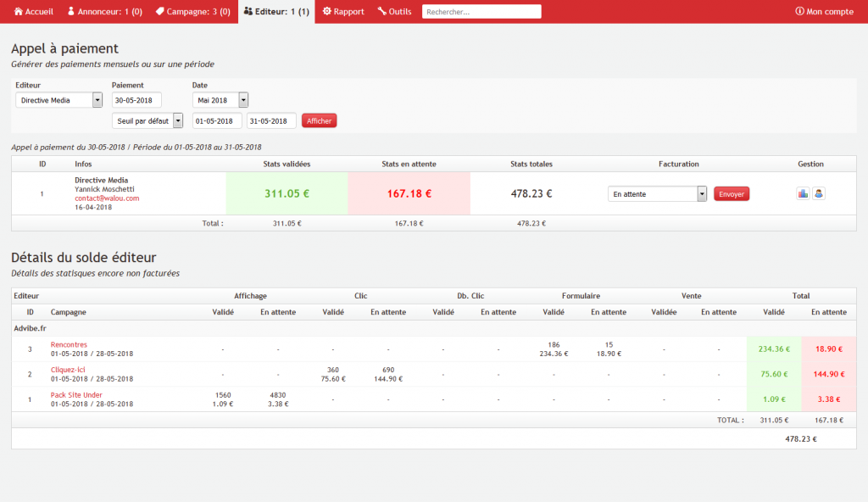868x502 pixels.
Task: Click the Facturation column header
Action: click(679, 164)
